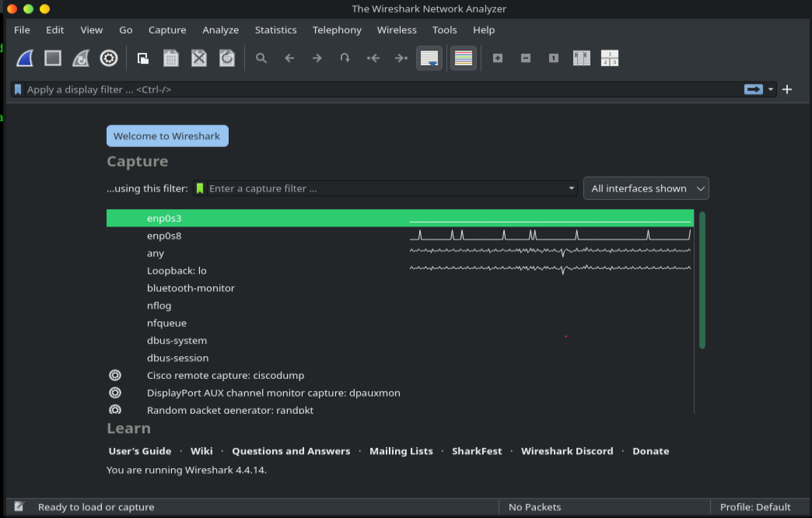Open the Wireshark Discord link
Screen dimensions: 812x518
click(x=567, y=451)
